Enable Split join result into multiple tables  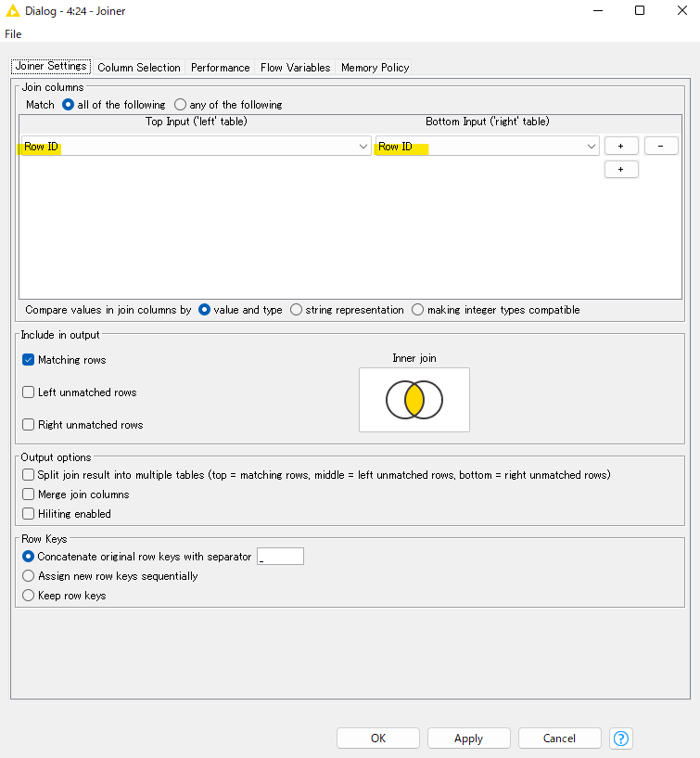point(29,475)
